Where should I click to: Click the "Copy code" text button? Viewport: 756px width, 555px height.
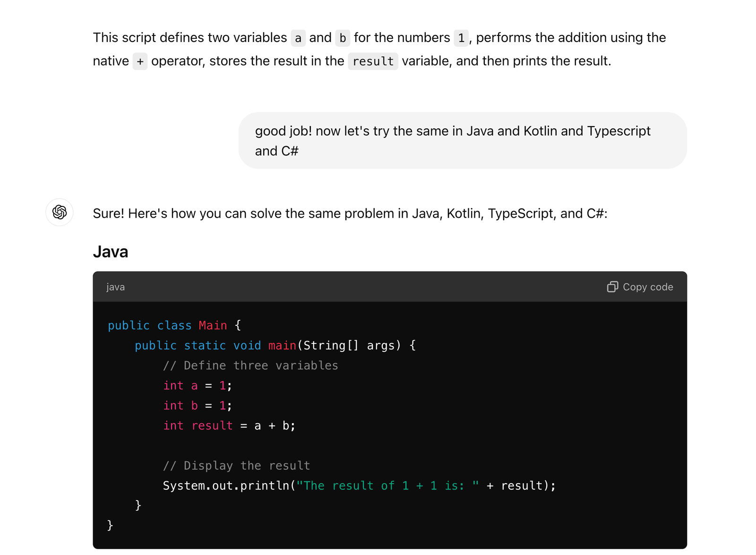coord(648,287)
